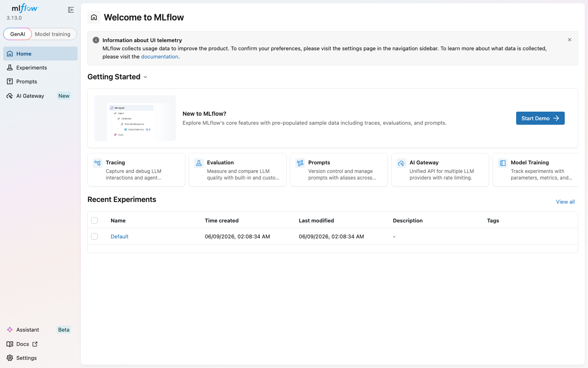This screenshot has width=588, height=368.
Task: Click the Evaluation card flask icon
Action: pyautogui.click(x=199, y=163)
